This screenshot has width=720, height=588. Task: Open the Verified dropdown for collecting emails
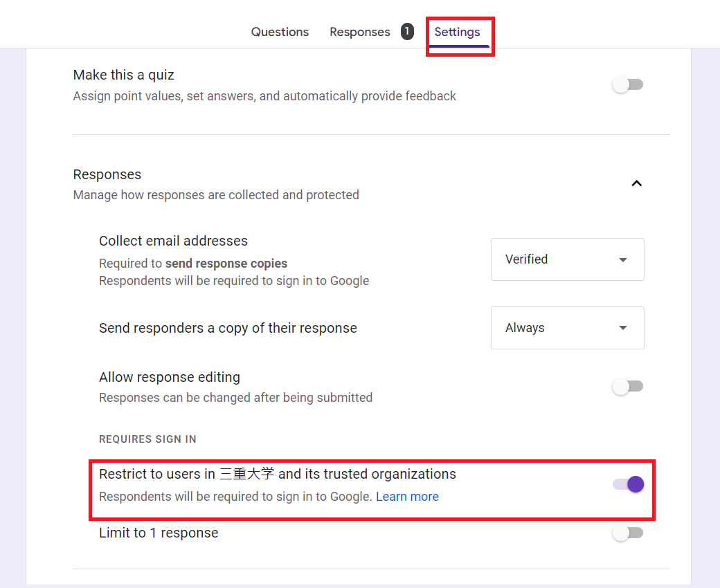(x=567, y=259)
